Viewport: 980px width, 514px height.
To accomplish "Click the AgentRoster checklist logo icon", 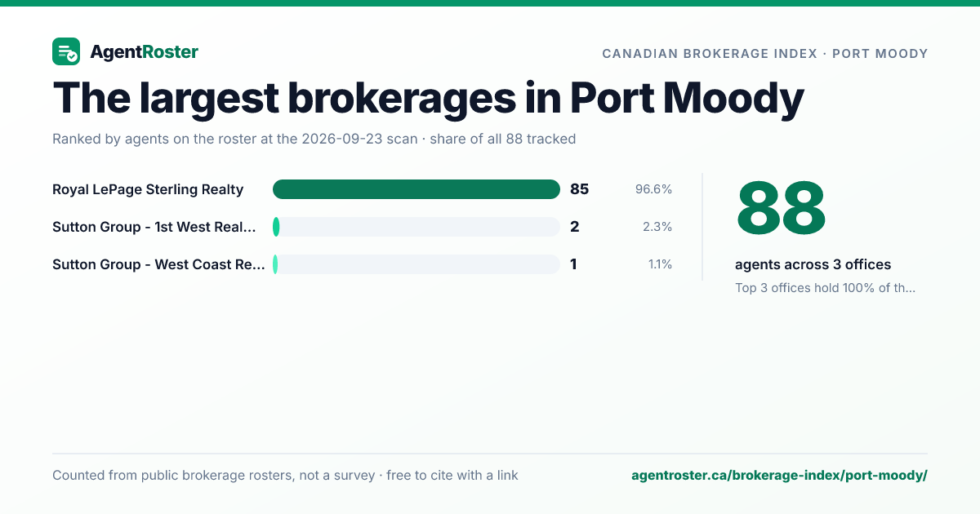I will 66,51.
